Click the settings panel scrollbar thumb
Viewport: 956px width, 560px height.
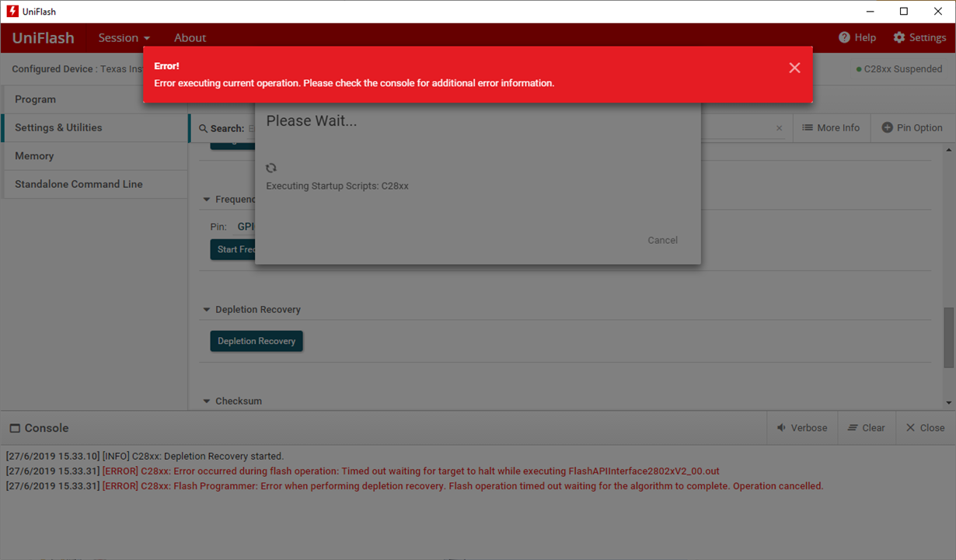coord(948,337)
